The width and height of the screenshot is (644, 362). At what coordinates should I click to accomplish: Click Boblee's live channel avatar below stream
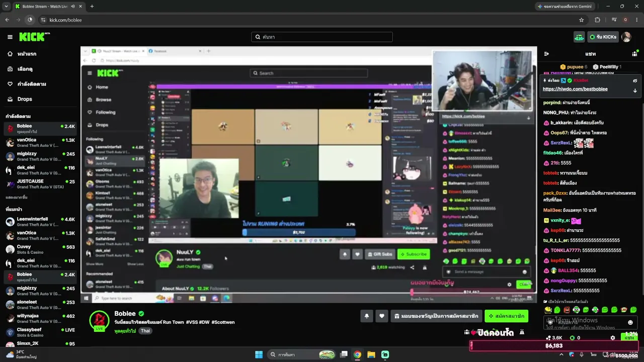click(x=99, y=321)
